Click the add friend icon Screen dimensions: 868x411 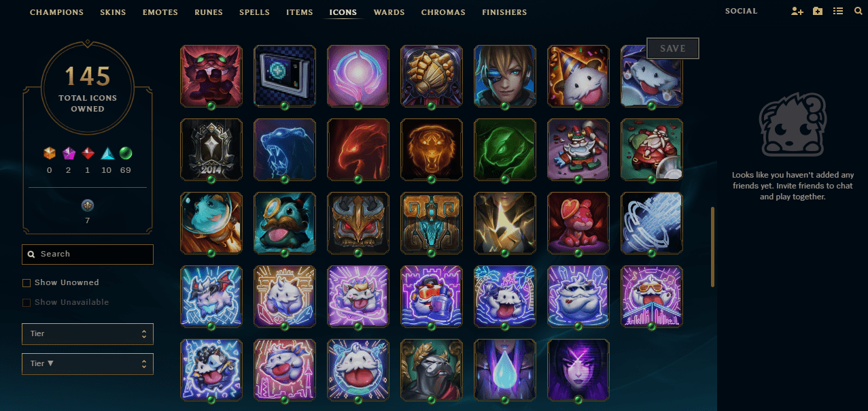click(797, 12)
